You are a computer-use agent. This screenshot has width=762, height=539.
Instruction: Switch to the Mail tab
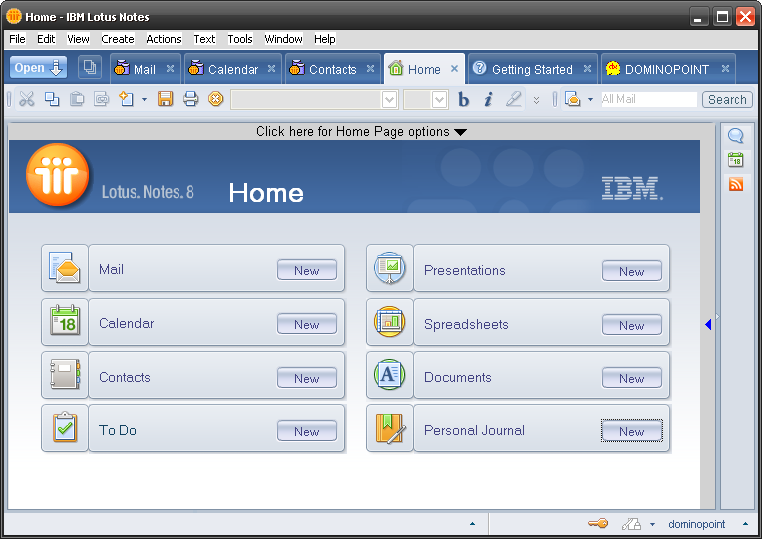click(x=145, y=69)
